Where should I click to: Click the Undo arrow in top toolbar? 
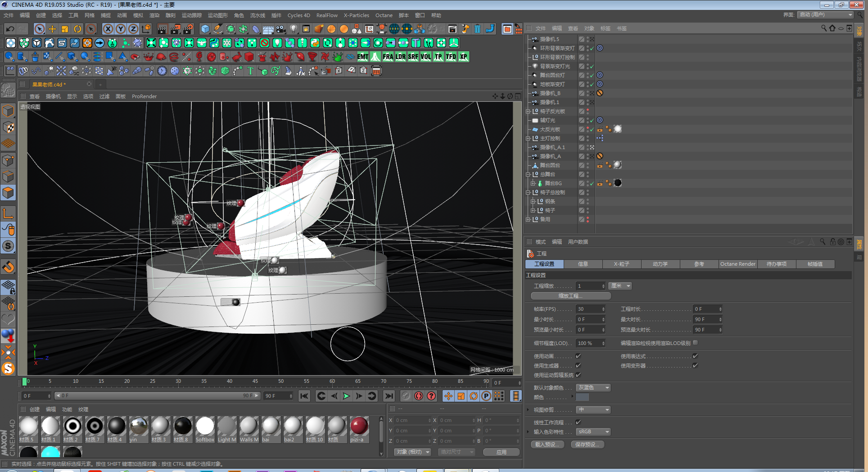click(x=10, y=29)
